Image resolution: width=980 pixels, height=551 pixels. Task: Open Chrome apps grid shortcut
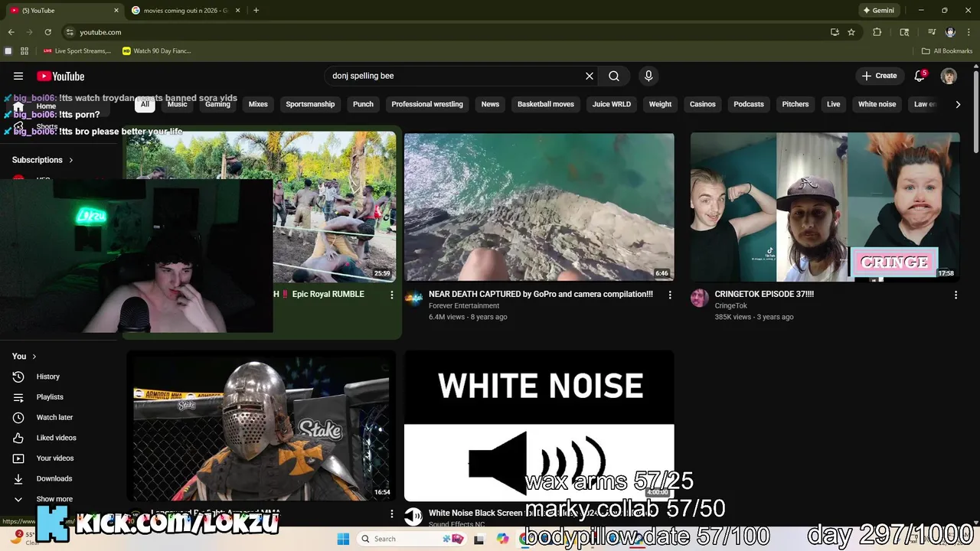coord(24,51)
